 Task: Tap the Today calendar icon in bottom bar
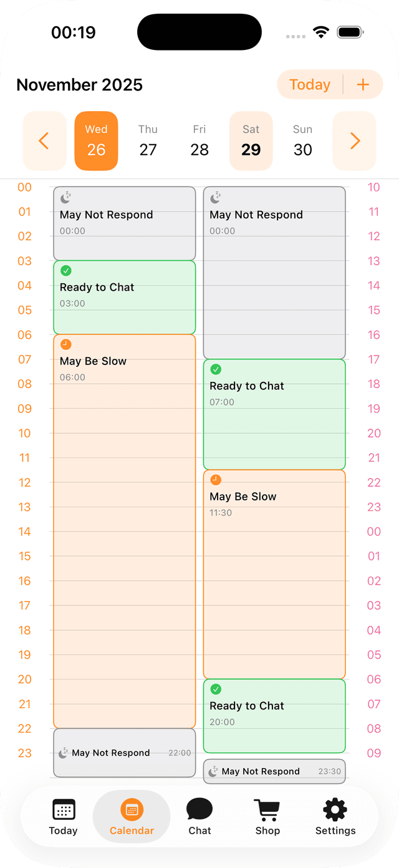tap(62, 809)
